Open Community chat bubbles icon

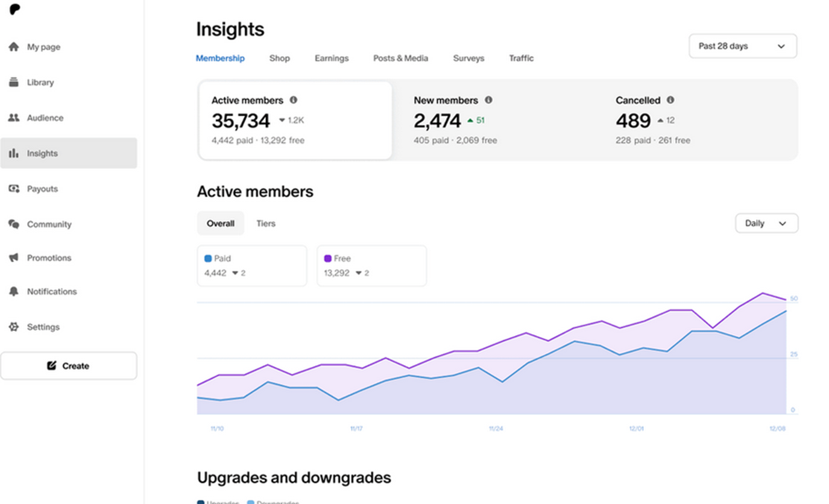coord(14,224)
